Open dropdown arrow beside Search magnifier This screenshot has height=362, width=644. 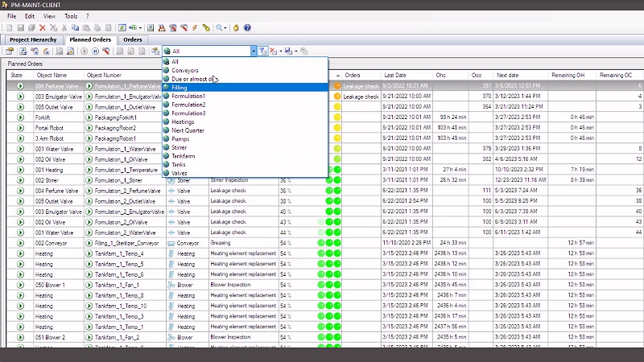(225, 28)
